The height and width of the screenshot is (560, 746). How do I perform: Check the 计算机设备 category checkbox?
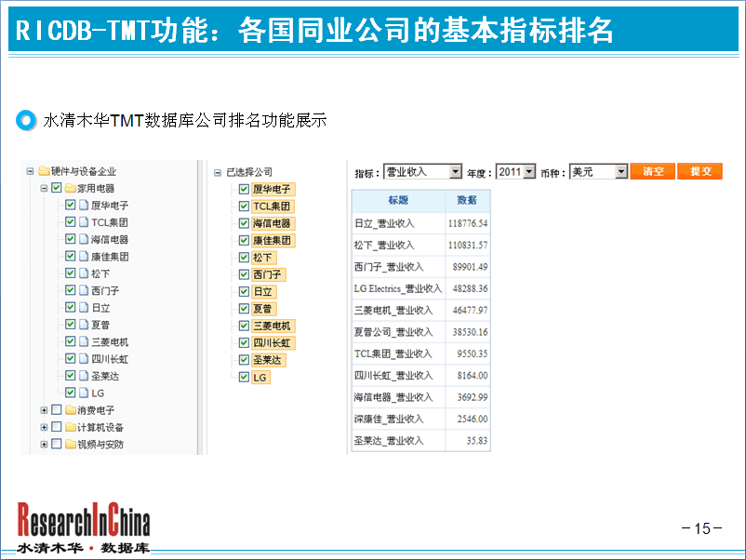pyautogui.click(x=56, y=427)
